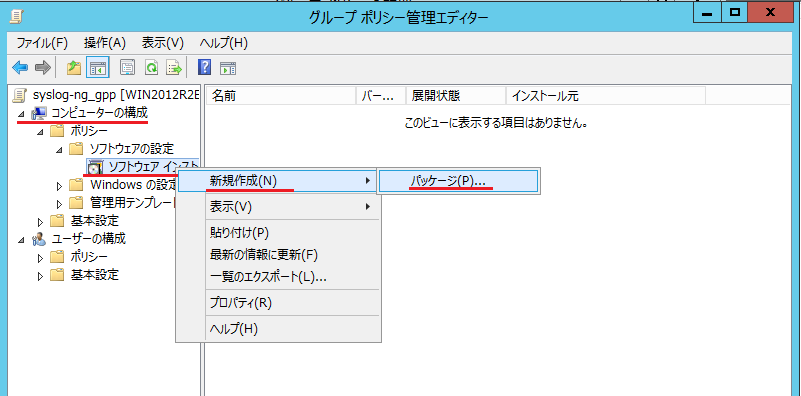Collapse the ユーザーの構成 node
This screenshot has height=396, width=801.
click(21, 240)
